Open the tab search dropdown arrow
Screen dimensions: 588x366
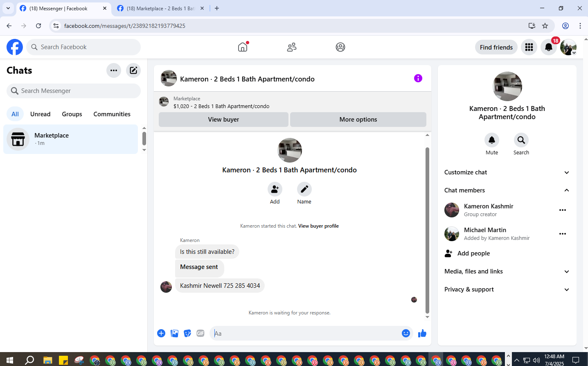8,8
